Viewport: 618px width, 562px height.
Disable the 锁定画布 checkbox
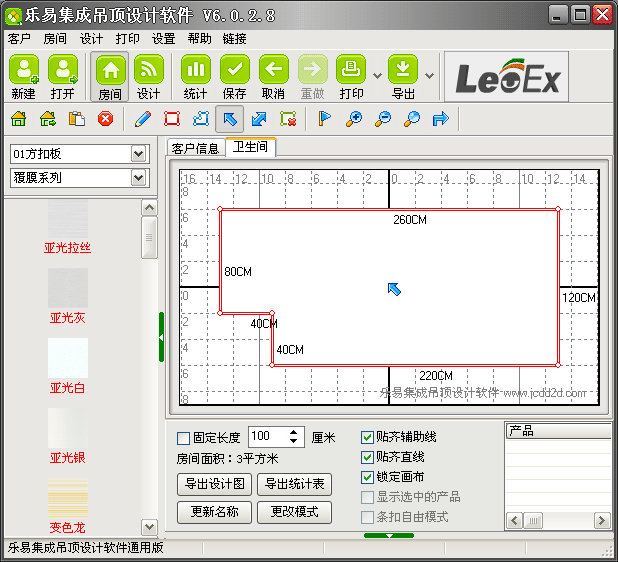tap(367, 477)
